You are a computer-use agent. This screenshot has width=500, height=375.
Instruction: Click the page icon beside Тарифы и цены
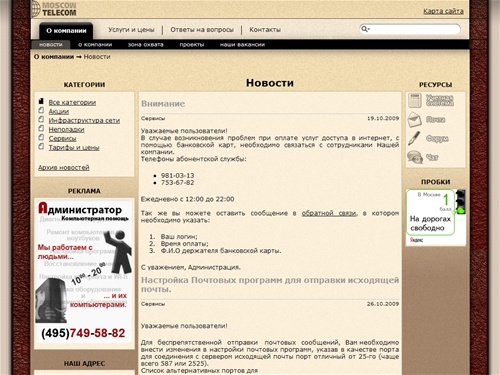pos(41,146)
